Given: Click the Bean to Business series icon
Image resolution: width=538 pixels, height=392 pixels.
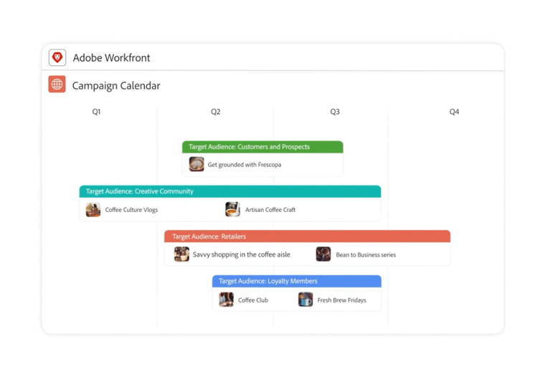Looking at the screenshot, I should click(324, 254).
